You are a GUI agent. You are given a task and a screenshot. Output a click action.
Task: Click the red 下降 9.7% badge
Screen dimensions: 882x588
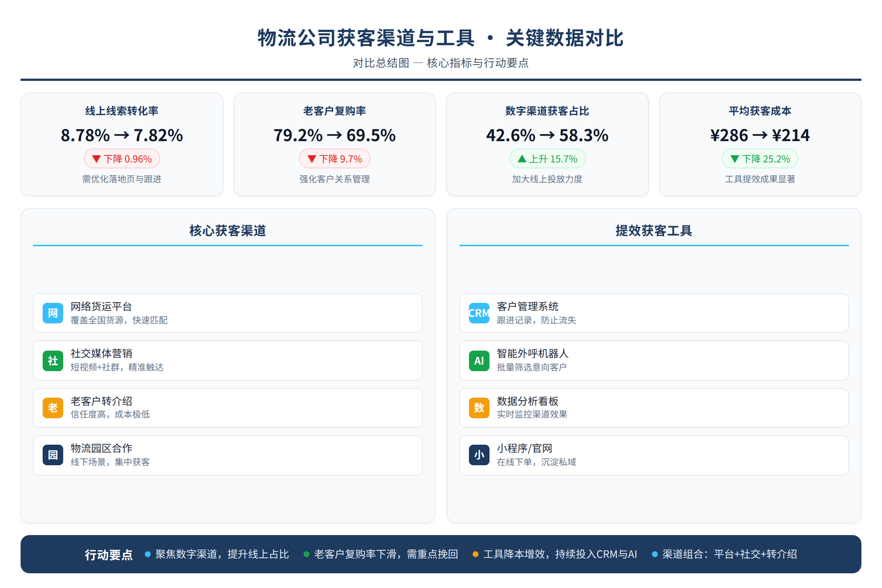(x=334, y=159)
